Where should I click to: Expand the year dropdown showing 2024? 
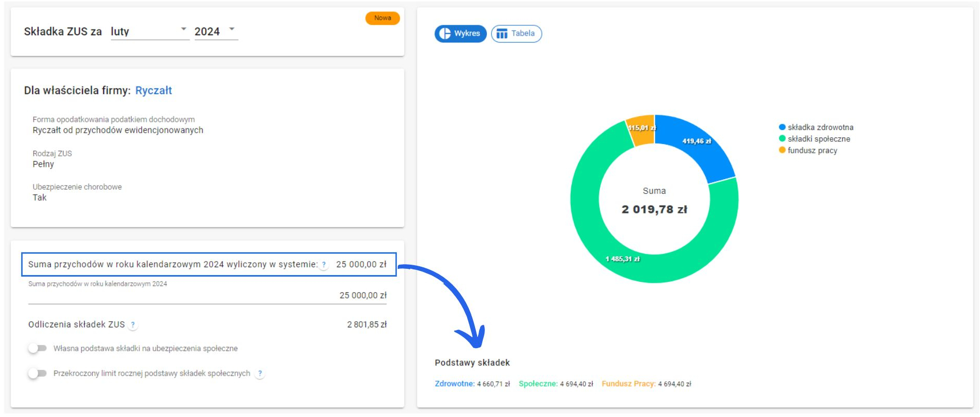(215, 32)
